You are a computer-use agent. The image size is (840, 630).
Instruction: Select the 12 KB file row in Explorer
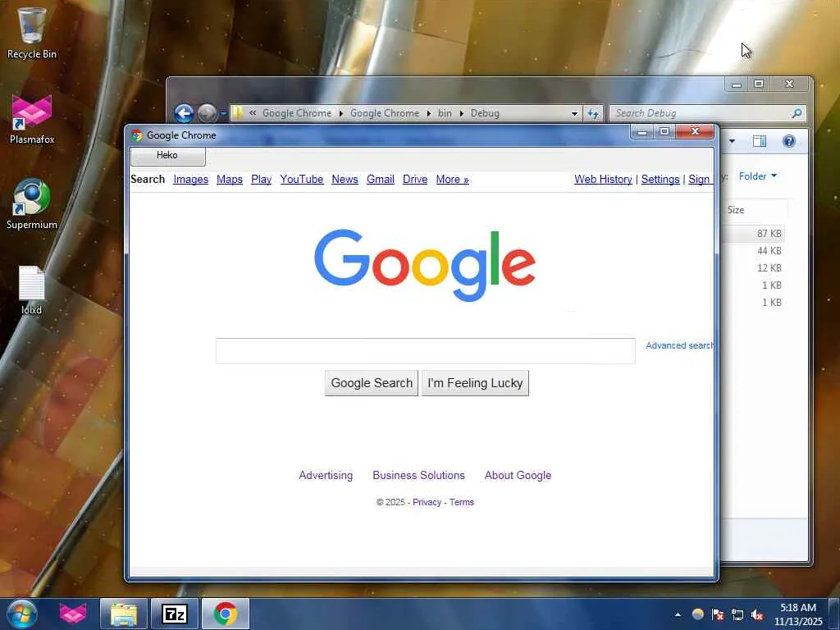tap(753, 268)
